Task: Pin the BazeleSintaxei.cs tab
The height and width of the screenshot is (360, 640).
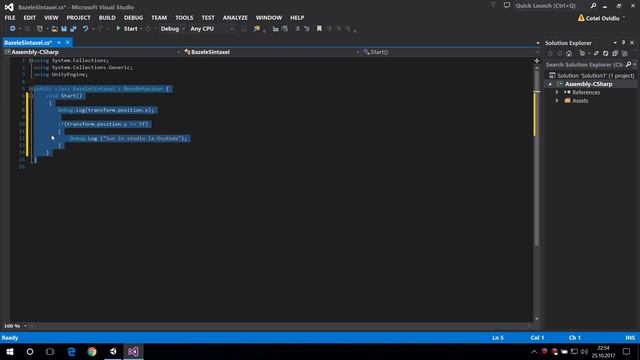Action: (59, 42)
